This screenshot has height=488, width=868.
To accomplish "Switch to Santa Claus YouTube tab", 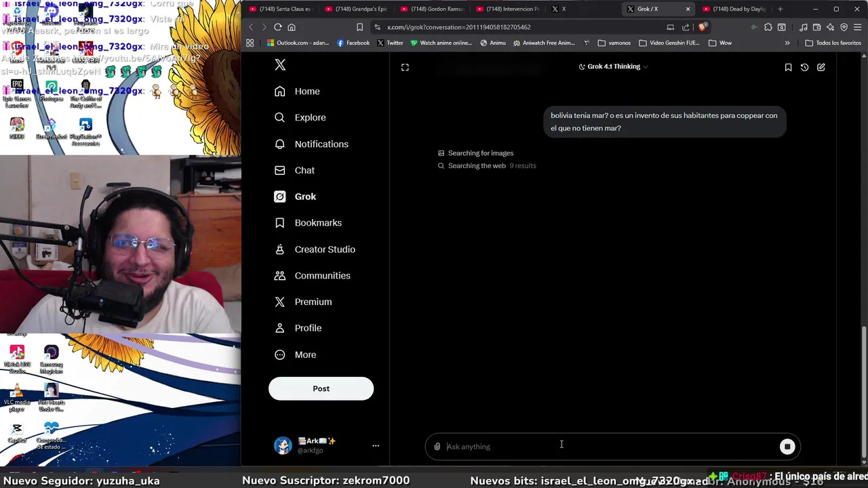I will point(280,9).
